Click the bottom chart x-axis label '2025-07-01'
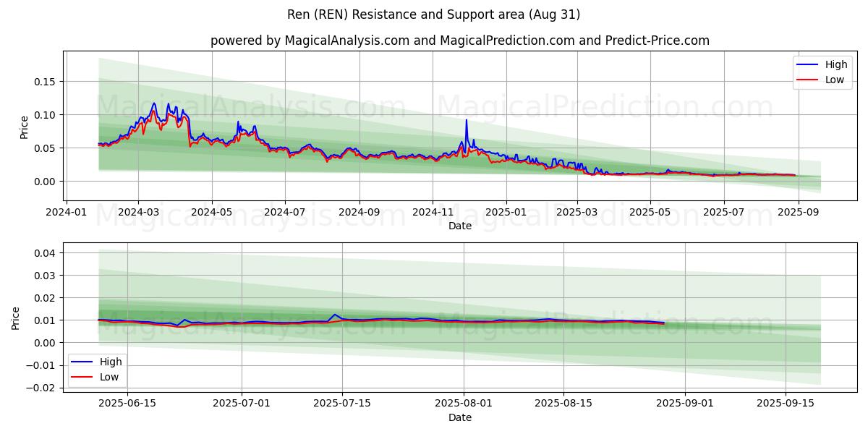 tap(242, 404)
